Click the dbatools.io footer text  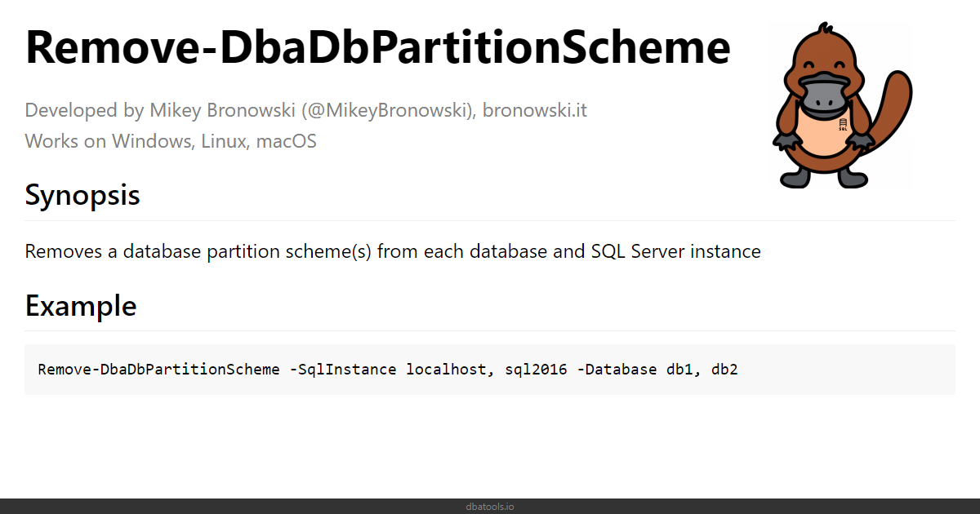pyautogui.click(x=490, y=507)
